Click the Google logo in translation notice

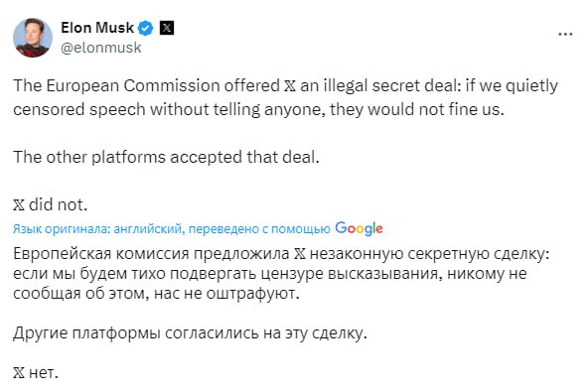[359, 228]
